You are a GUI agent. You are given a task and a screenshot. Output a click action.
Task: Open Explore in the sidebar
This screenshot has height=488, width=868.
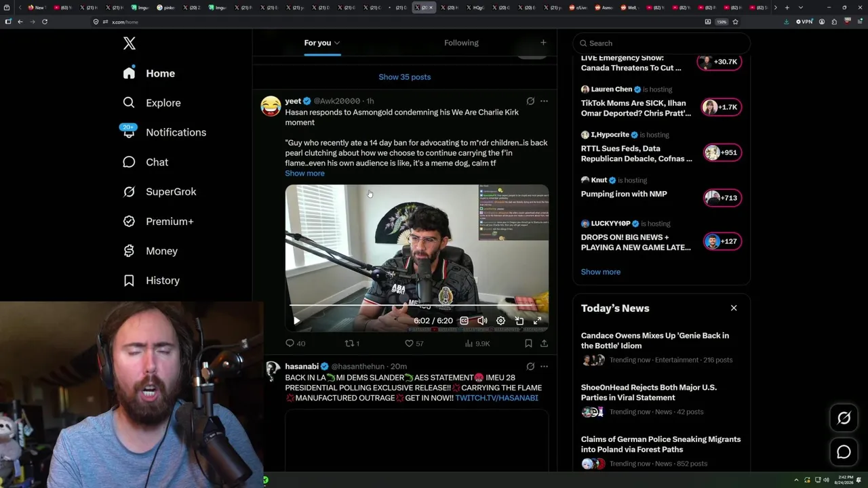(x=152, y=103)
